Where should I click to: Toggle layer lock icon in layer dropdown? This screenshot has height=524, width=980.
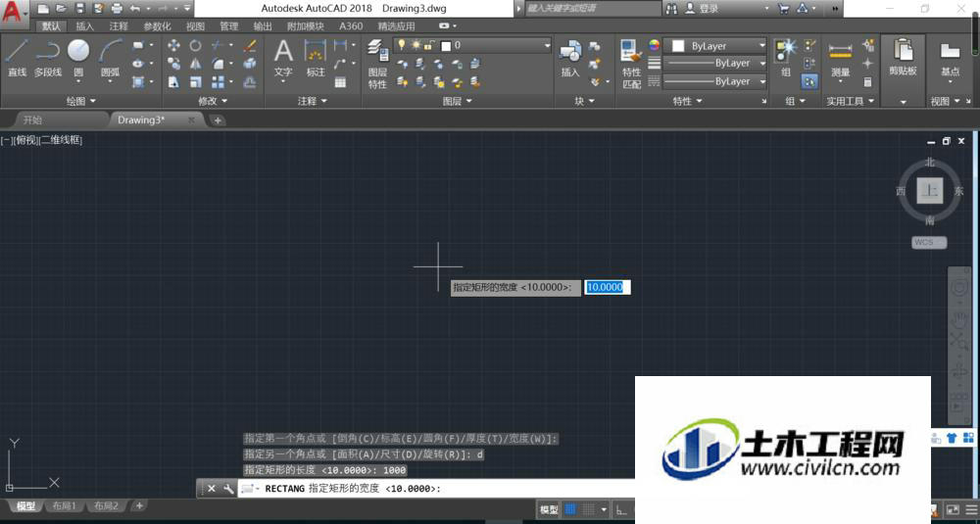click(429, 45)
